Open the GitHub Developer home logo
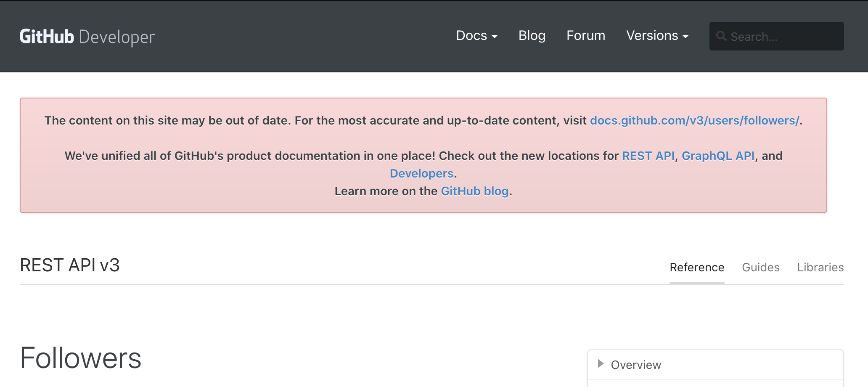The image size is (868, 387). tap(87, 37)
